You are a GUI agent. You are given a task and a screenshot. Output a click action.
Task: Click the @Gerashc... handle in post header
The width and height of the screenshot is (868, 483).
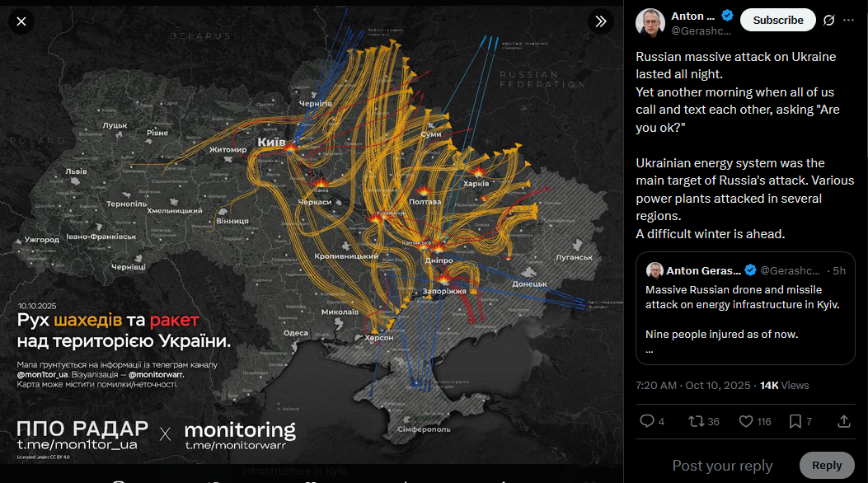coord(701,31)
